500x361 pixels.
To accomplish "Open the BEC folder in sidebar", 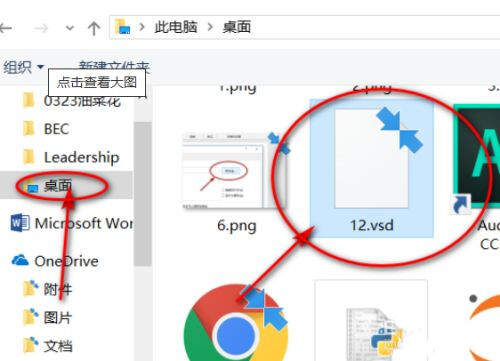I will click(x=56, y=129).
